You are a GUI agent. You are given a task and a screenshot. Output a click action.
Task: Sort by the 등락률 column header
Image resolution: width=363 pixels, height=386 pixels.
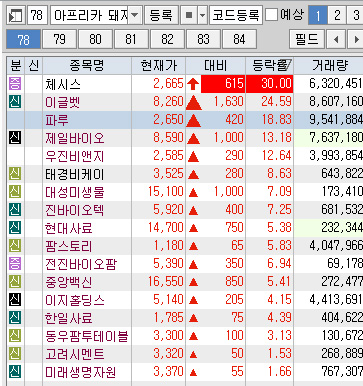(x=269, y=66)
